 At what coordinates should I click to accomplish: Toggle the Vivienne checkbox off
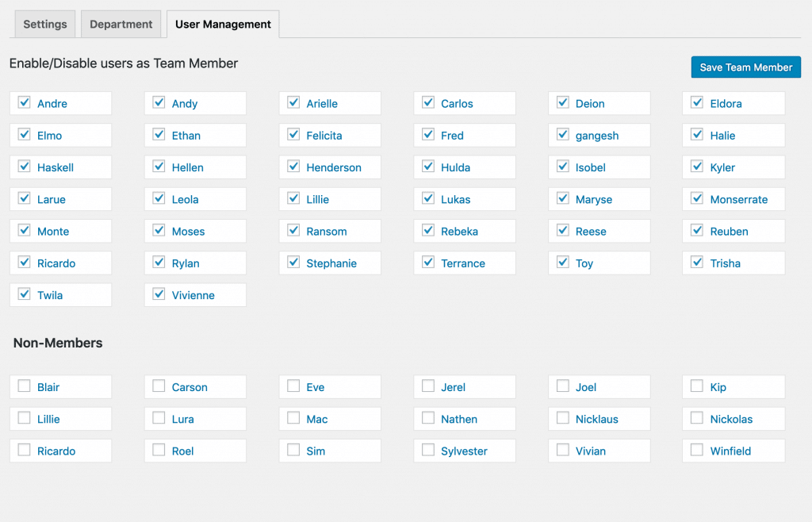(159, 294)
